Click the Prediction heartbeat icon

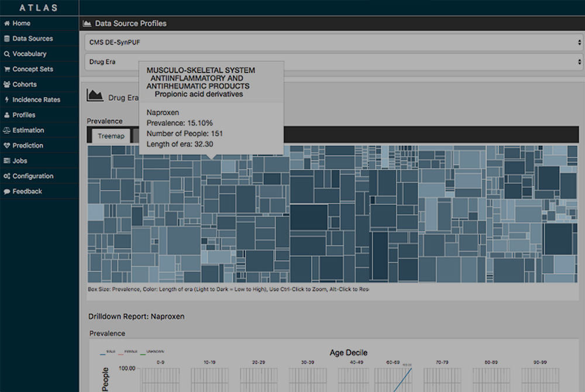tap(7, 146)
